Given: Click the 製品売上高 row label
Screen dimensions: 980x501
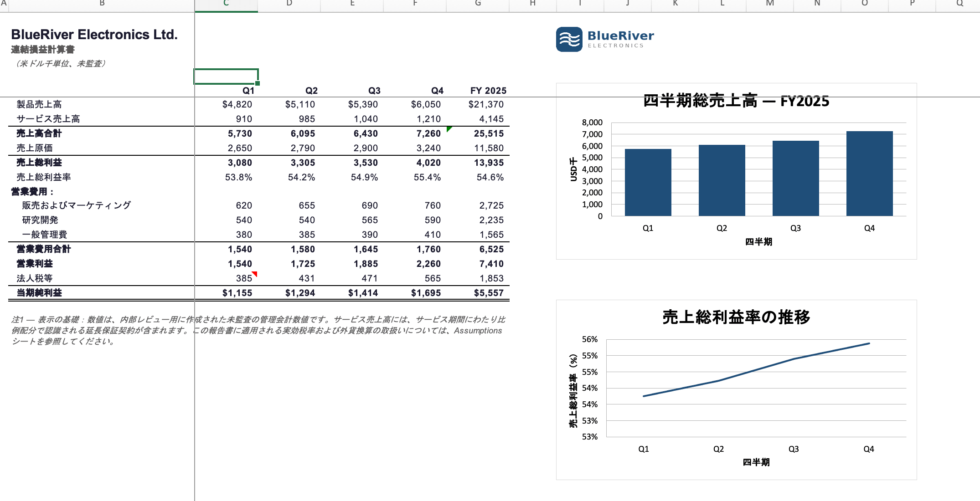Looking at the screenshot, I should [39, 104].
